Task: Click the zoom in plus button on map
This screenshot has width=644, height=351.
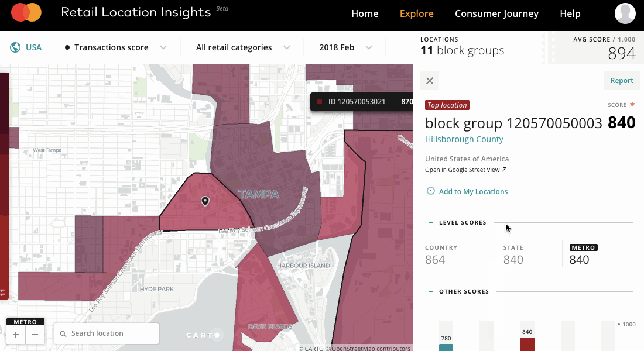Action: [x=16, y=334]
